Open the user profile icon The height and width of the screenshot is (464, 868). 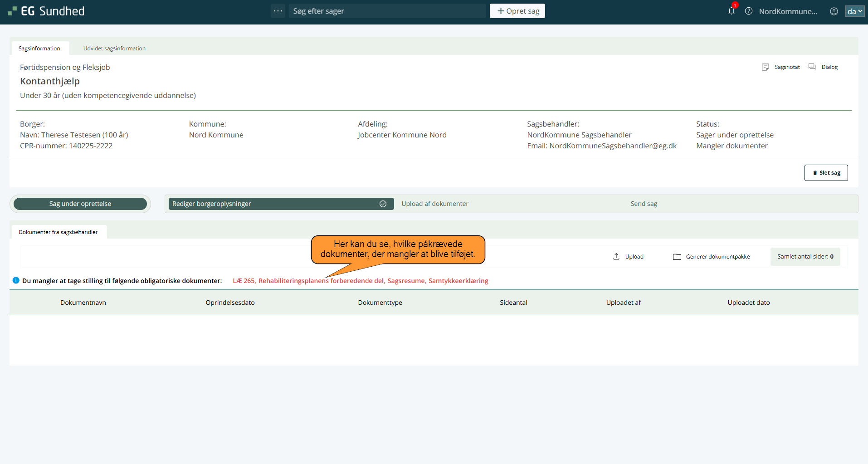pyautogui.click(x=834, y=11)
